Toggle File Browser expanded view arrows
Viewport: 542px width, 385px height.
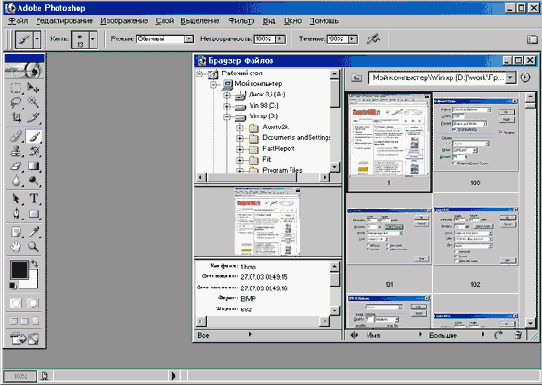[x=354, y=335]
